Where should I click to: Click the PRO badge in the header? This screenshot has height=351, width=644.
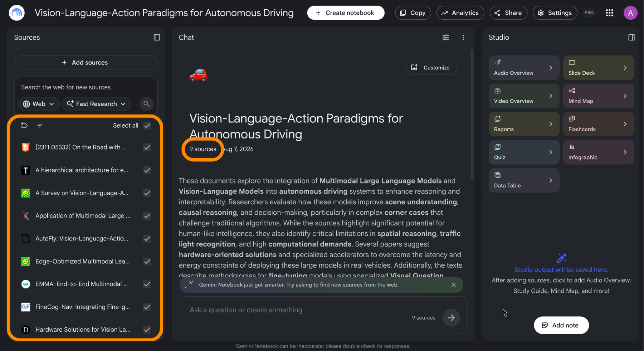tap(589, 13)
